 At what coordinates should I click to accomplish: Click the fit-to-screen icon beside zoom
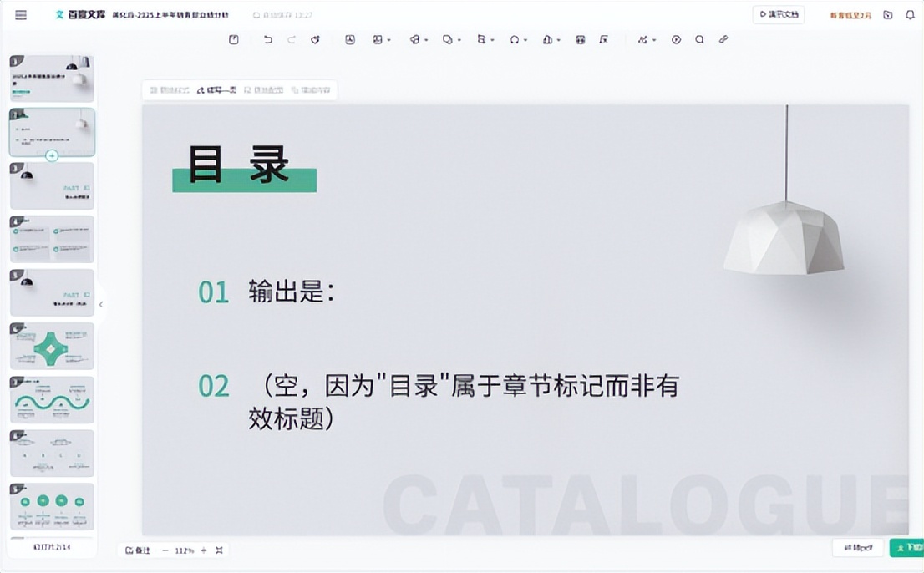[x=219, y=550]
